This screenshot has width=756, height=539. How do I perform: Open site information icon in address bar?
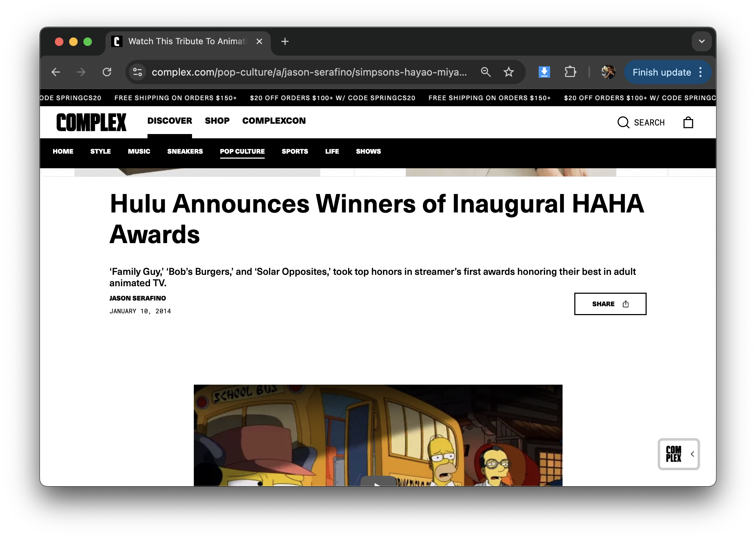tap(138, 72)
